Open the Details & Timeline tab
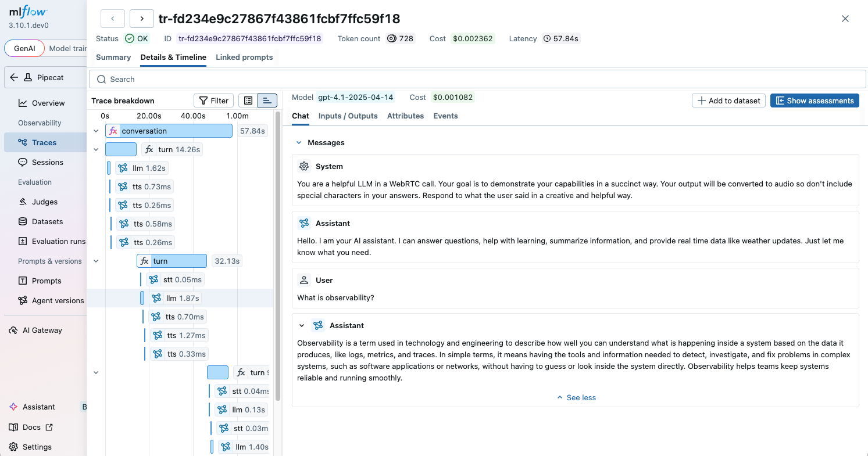This screenshot has width=868, height=456. tap(173, 57)
